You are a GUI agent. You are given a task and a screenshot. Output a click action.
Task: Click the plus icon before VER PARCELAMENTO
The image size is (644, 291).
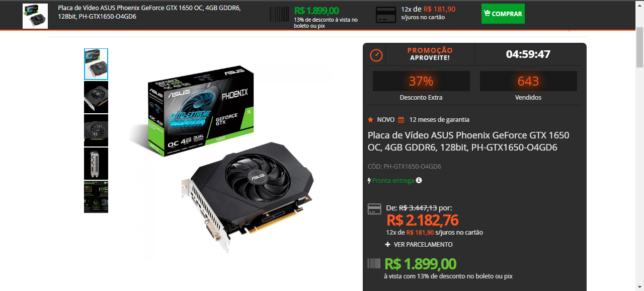click(388, 244)
